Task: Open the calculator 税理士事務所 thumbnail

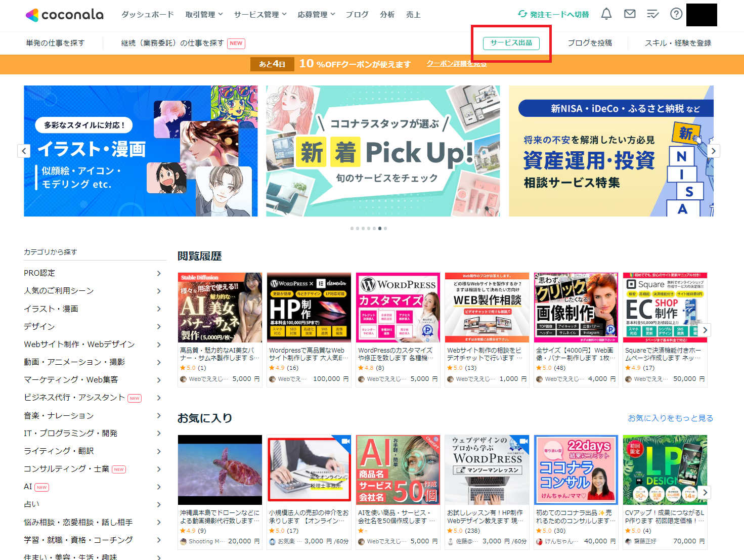Action: 309,470
